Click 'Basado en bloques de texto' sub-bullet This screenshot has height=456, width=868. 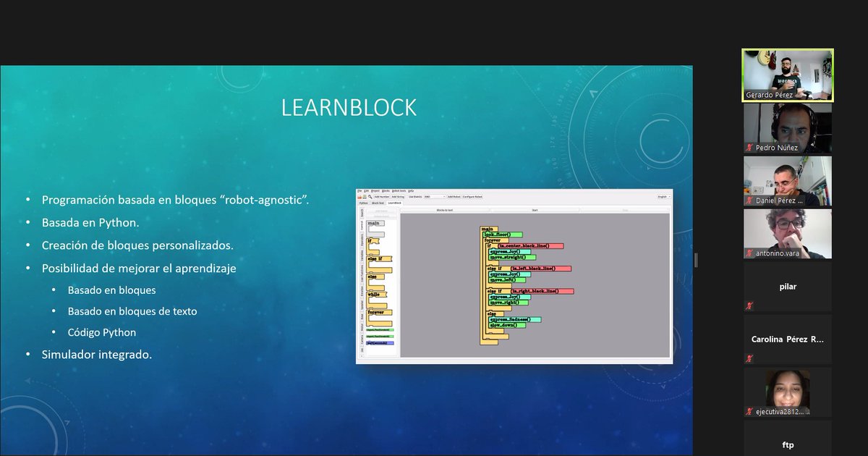click(132, 311)
